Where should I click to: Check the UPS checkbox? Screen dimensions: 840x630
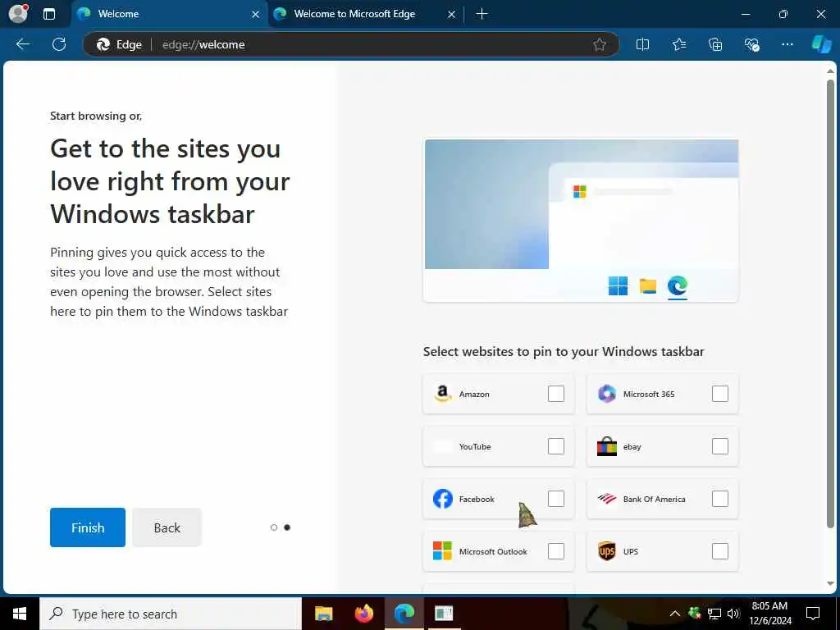pos(720,551)
